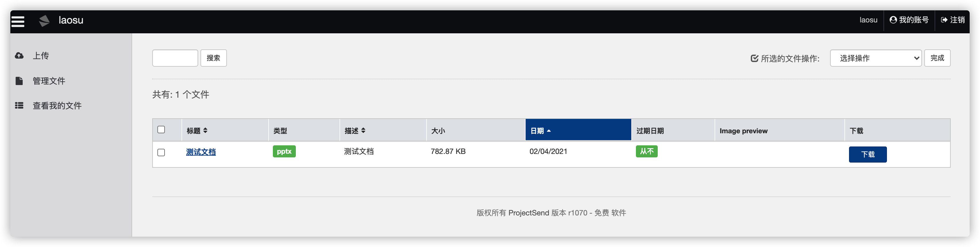
Task: Check the checkbox for 测试文档 row
Action: [x=161, y=152]
